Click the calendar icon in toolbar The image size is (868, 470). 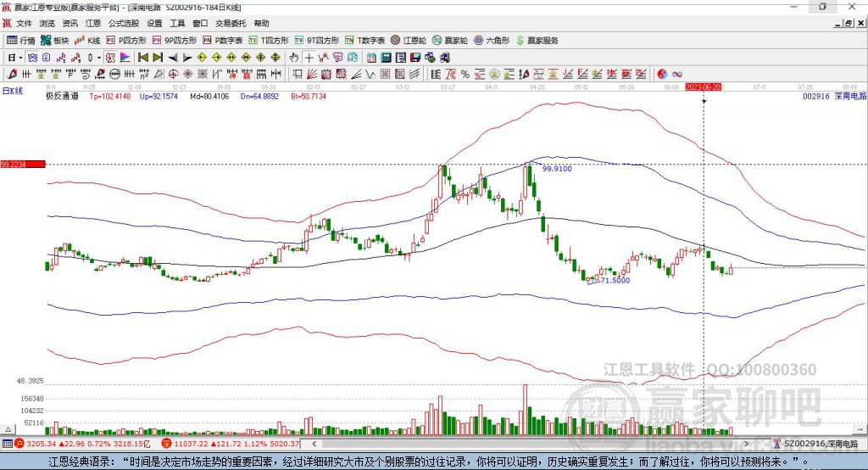pyautogui.click(x=371, y=58)
